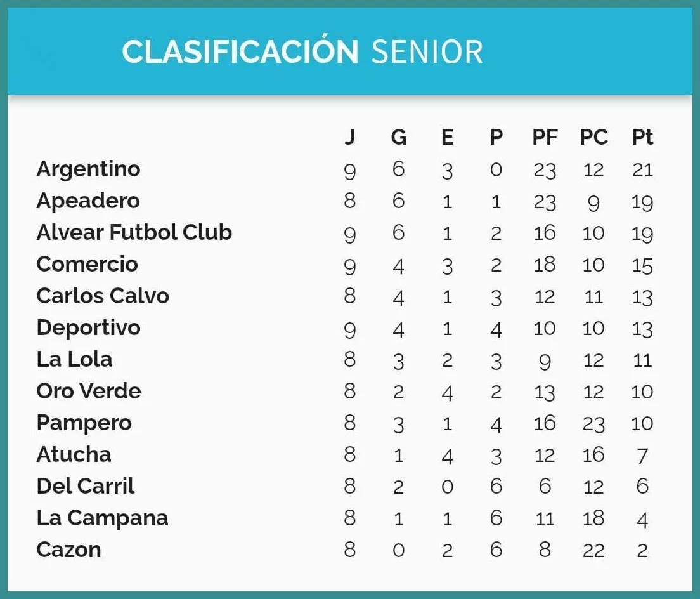This screenshot has height=599, width=700.
Task: Open the Del Carril team entry
Action: [x=86, y=487]
